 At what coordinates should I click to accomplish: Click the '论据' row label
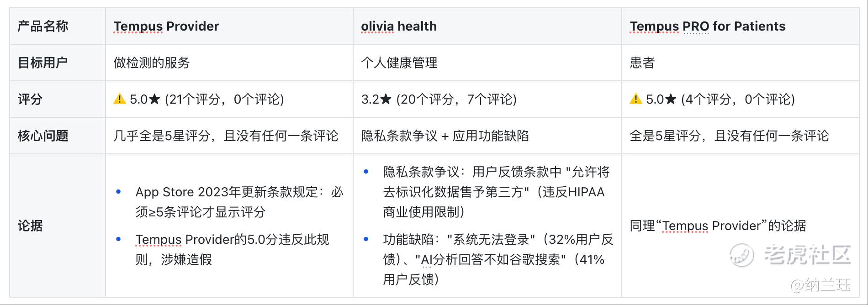[30, 226]
